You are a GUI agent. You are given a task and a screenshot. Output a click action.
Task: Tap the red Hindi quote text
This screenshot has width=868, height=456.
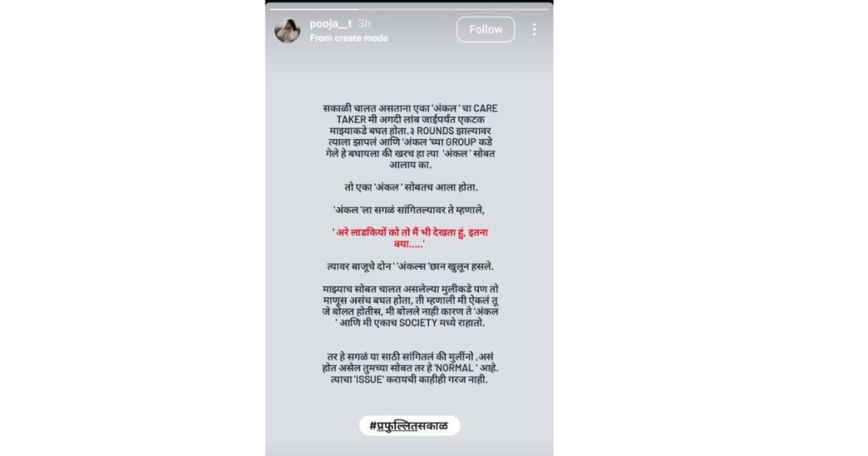[x=409, y=238]
